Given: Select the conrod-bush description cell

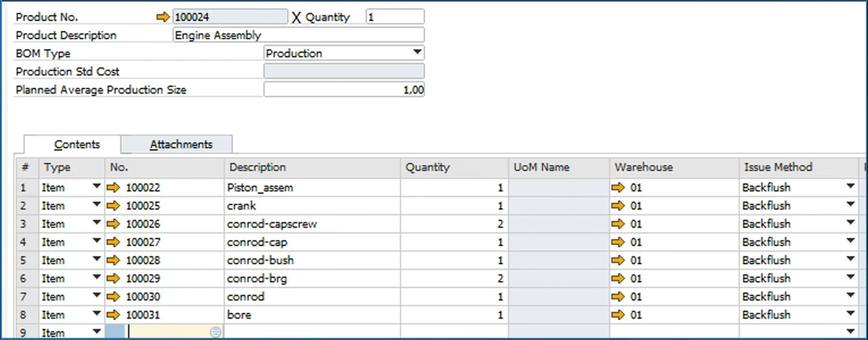Looking at the screenshot, I should (312, 260).
